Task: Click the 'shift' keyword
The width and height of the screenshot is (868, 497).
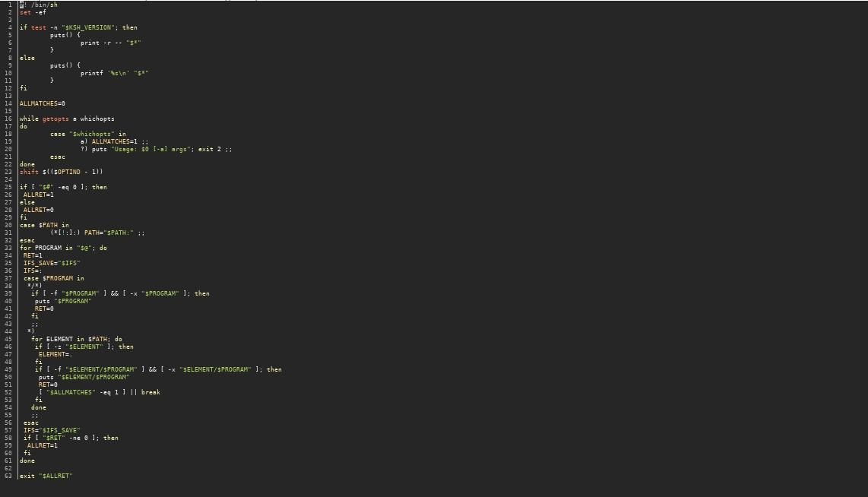Action: tap(29, 172)
